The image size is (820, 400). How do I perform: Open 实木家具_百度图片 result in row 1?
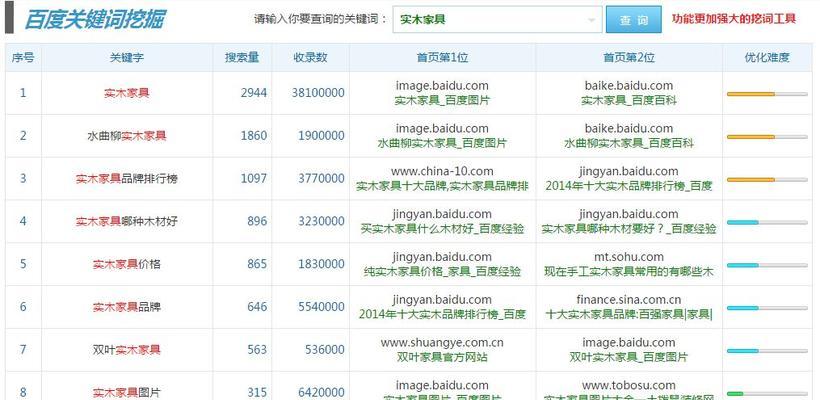pos(442,101)
